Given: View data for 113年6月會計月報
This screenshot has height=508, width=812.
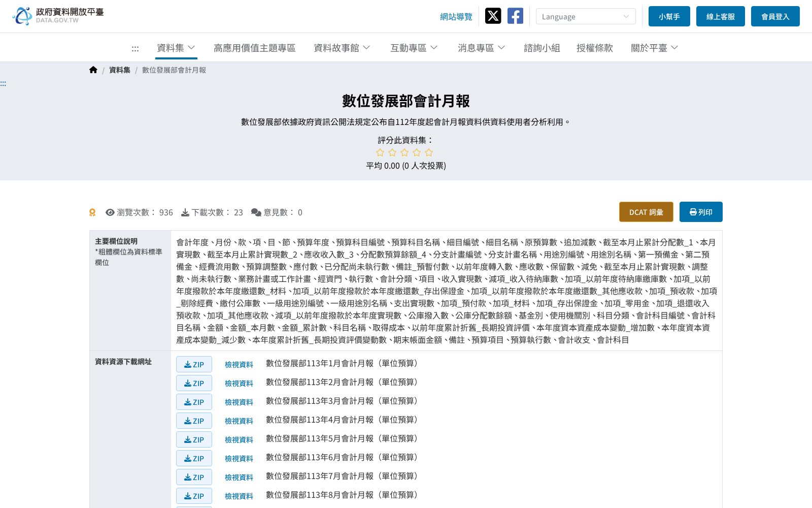Looking at the screenshot, I should [239, 458].
